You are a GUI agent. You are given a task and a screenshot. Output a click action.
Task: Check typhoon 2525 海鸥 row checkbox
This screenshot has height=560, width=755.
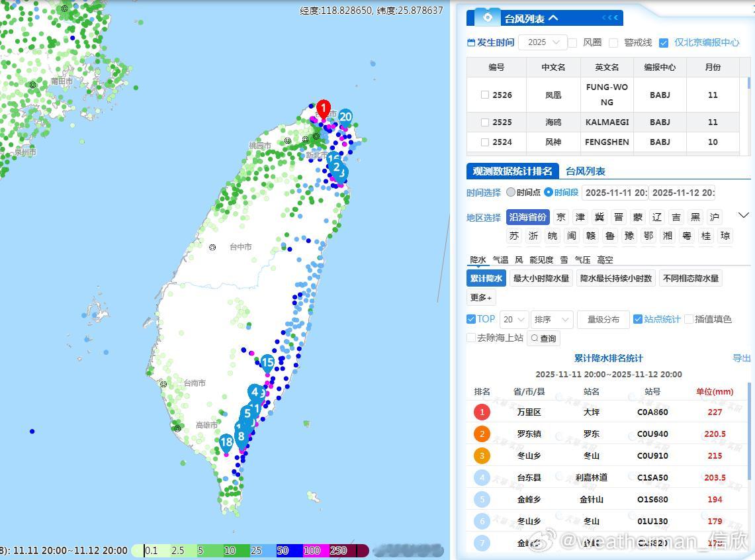485,122
